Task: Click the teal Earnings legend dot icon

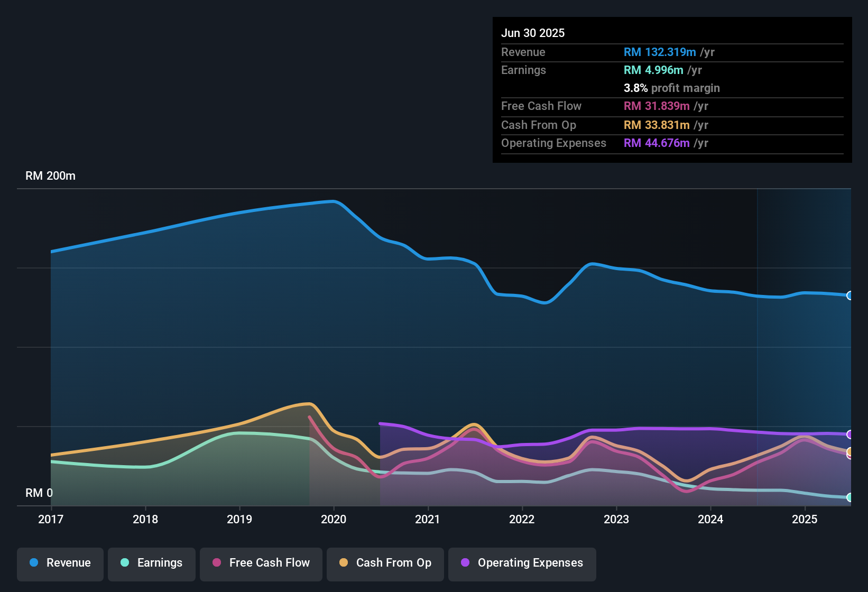Action: 125,563
